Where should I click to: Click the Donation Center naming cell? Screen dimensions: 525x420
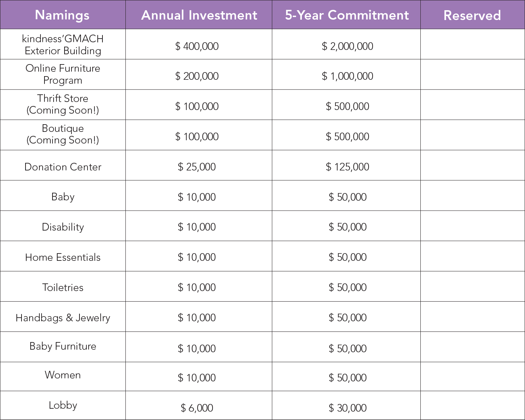pos(63,167)
